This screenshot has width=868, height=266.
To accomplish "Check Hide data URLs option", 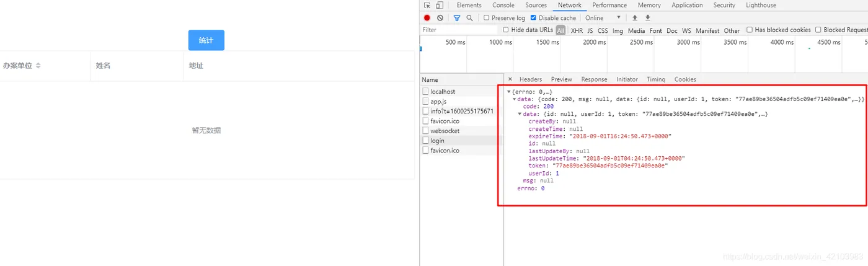I will [506, 30].
